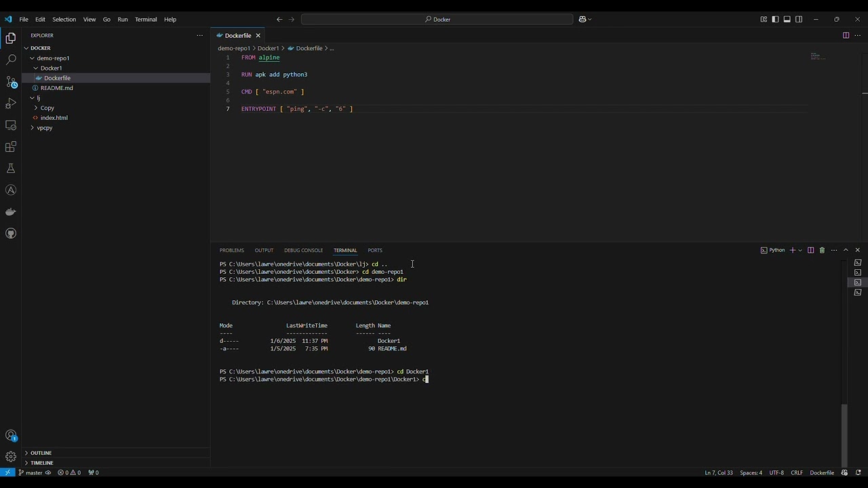Toggle the Primary Side Bar layout button
The height and width of the screenshot is (488, 868).
pyautogui.click(x=775, y=20)
